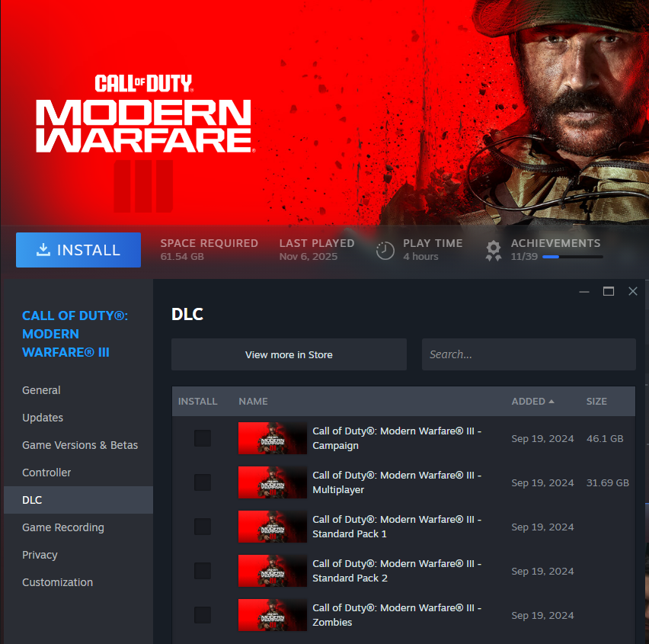
Task: Click the Play Time clock icon
Action: coord(385,250)
